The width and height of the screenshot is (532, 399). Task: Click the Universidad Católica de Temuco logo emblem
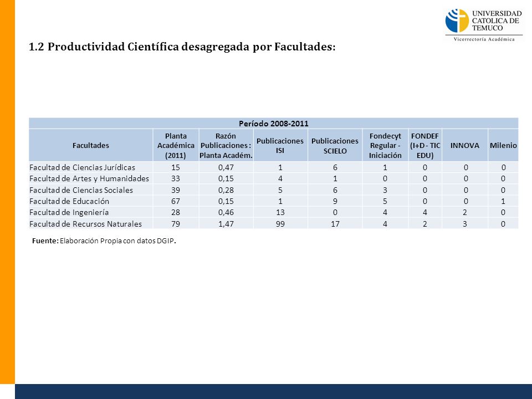point(457,21)
